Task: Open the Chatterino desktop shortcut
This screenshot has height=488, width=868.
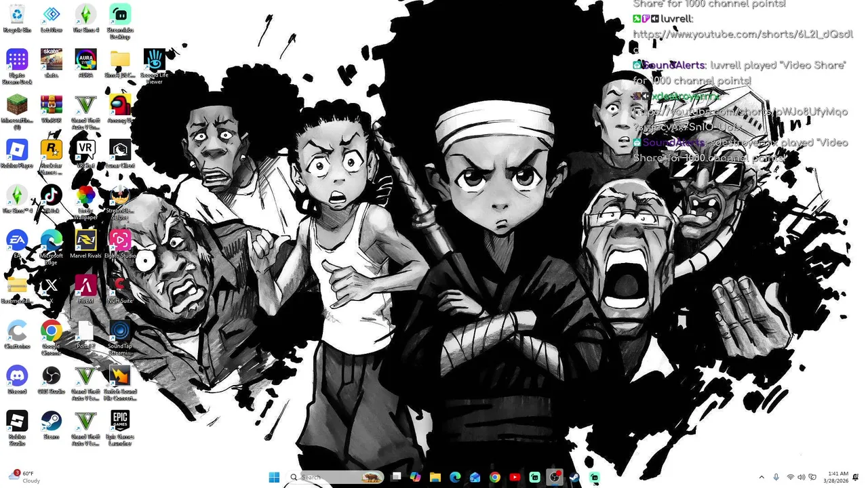Action: 17,334
